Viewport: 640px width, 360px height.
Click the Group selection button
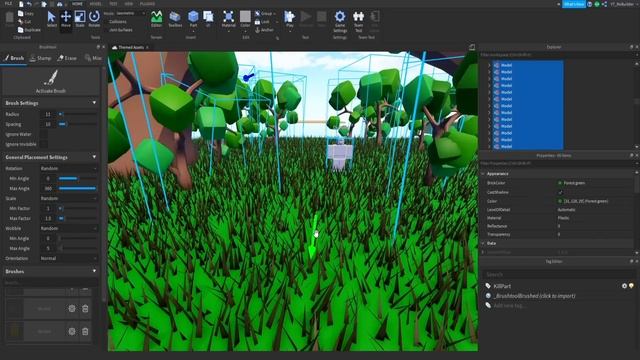pos(264,13)
